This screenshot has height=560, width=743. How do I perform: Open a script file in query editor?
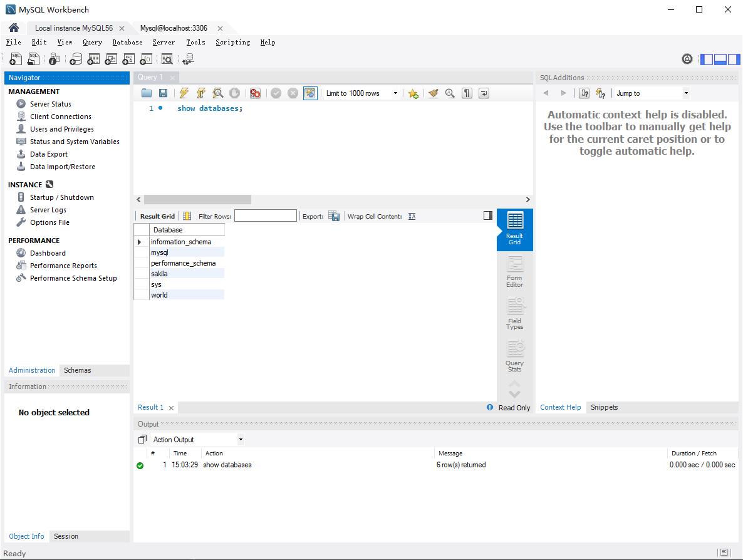pos(147,93)
